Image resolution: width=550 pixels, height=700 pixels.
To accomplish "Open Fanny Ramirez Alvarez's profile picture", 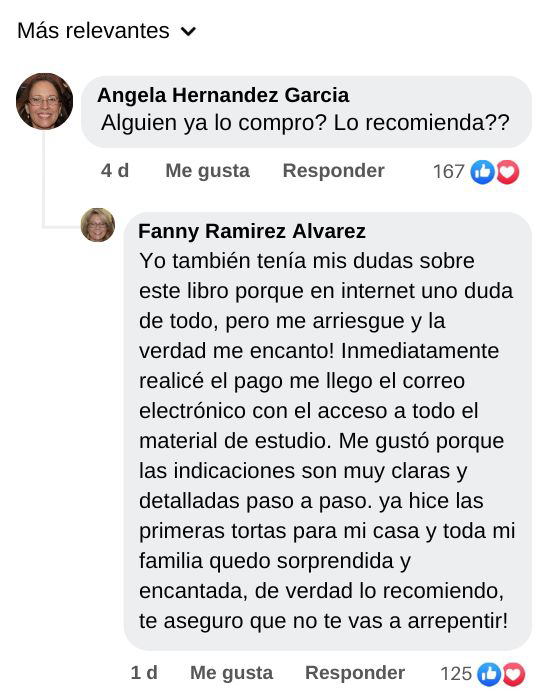I will pyautogui.click(x=98, y=225).
